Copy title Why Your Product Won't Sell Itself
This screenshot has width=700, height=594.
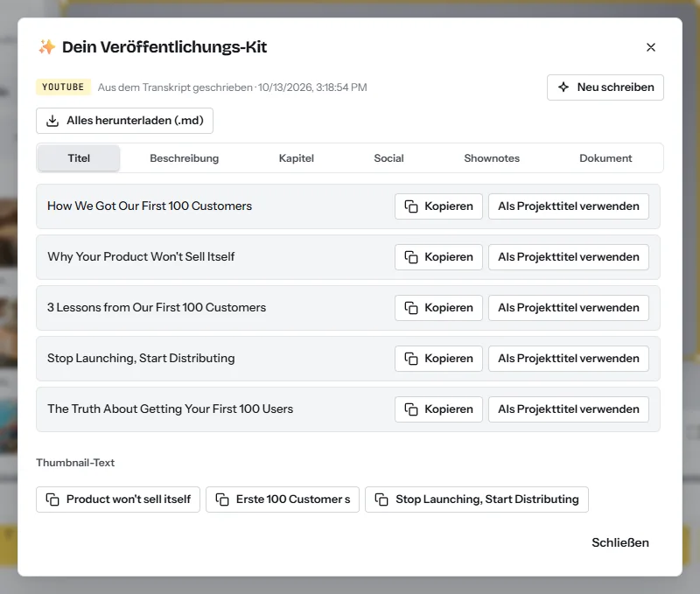coord(438,257)
